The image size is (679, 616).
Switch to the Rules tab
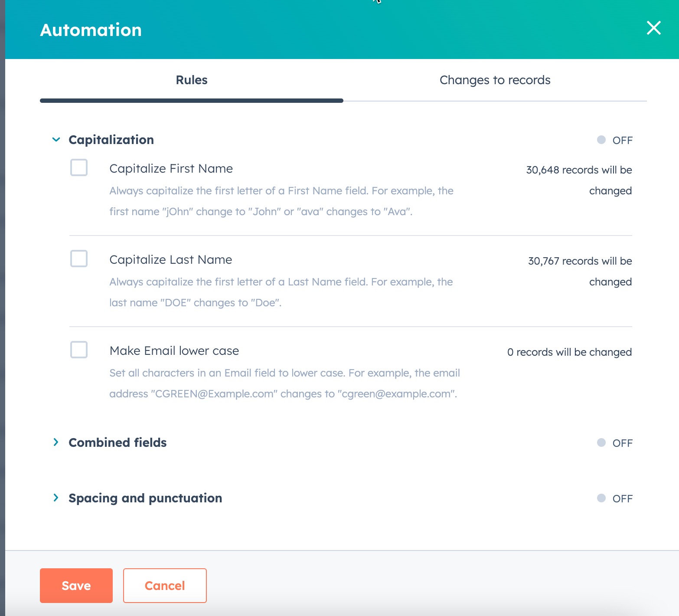192,80
